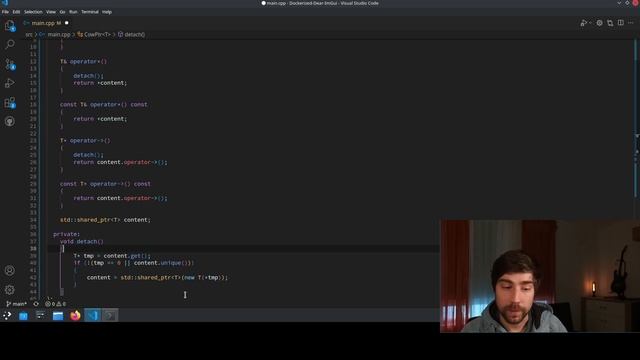Click the 'private:' line
Image resolution: width=640 pixels, height=360 pixels.
coord(67,234)
